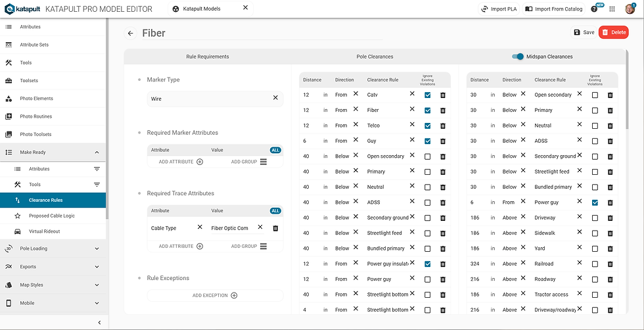Click the Import From Catalog button
Screen dimensions: 644x330
(x=554, y=9)
